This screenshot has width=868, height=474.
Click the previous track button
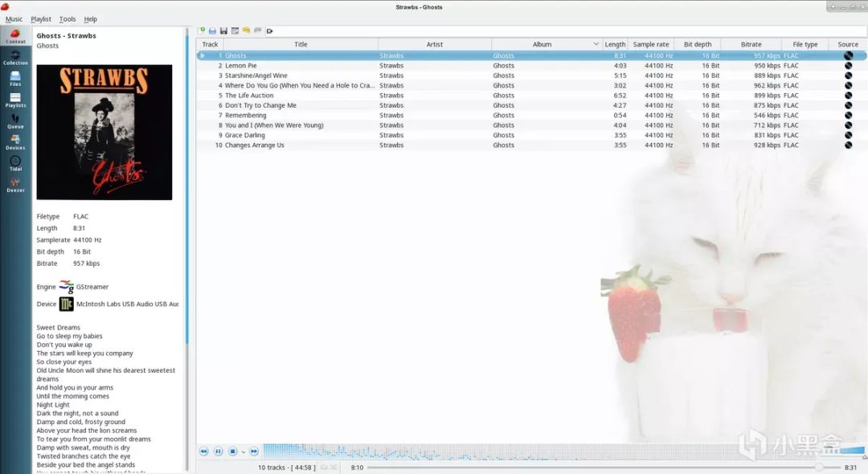pyautogui.click(x=203, y=452)
